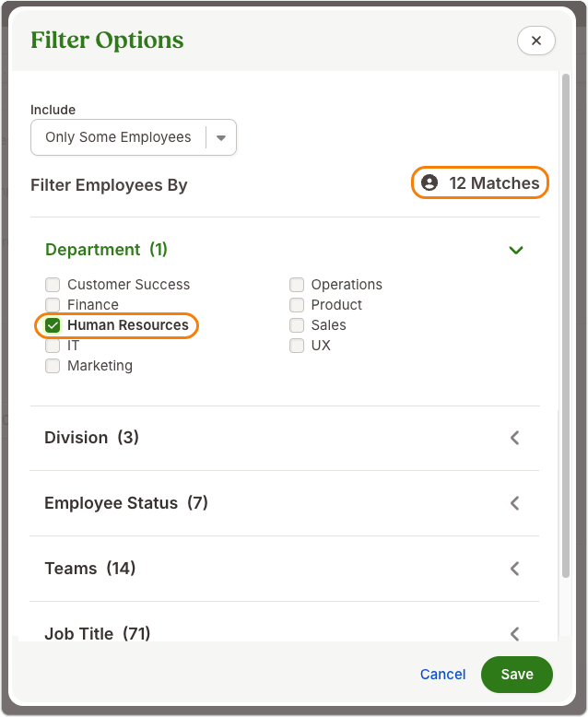
Task: Tick the Sales checkbox
Action: (x=297, y=325)
